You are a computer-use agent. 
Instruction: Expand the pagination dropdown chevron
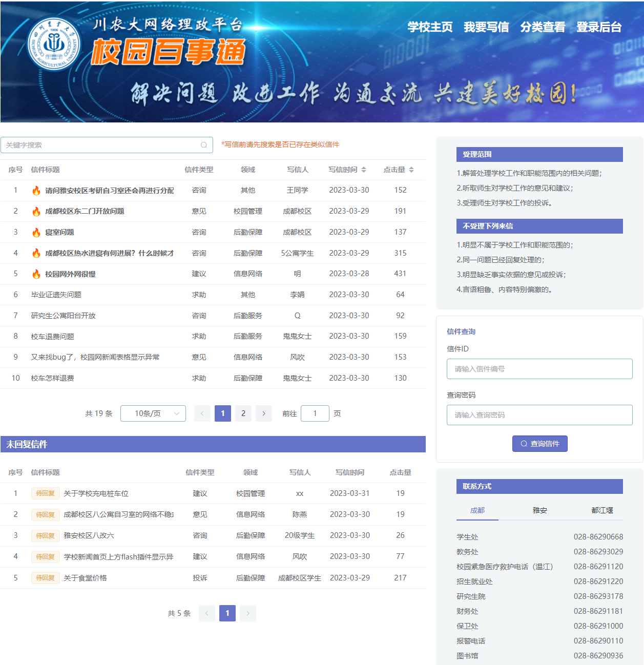pos(176,413)
